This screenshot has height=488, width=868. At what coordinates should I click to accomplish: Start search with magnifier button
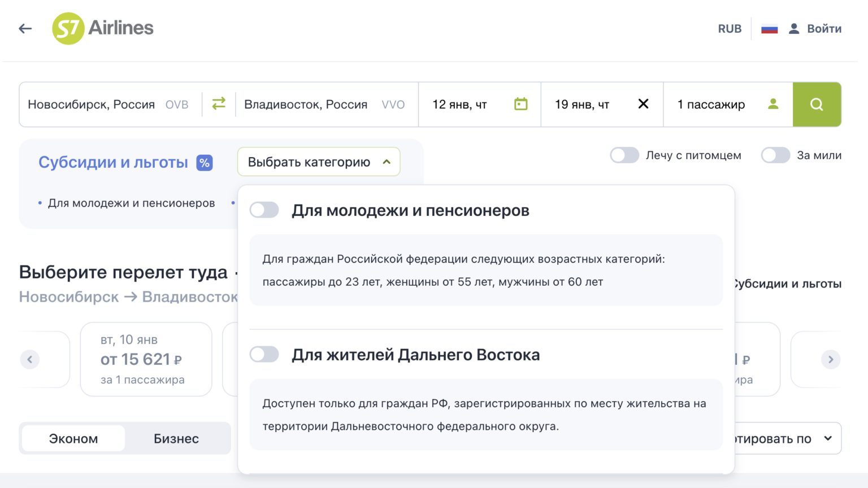tap(817, 104)
